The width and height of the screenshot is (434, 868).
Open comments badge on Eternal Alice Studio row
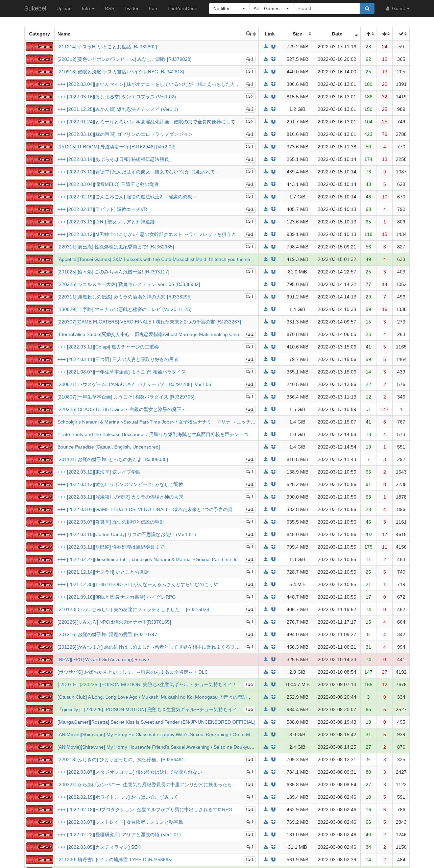(x=250, y=334)
